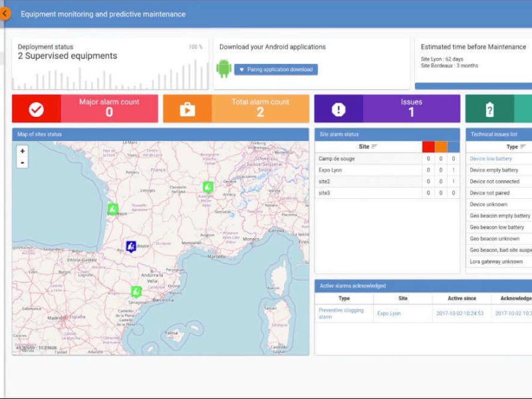Select the site2 row
Image resolution: width=532 pixels, height=399 pixels.
point(387,182)
